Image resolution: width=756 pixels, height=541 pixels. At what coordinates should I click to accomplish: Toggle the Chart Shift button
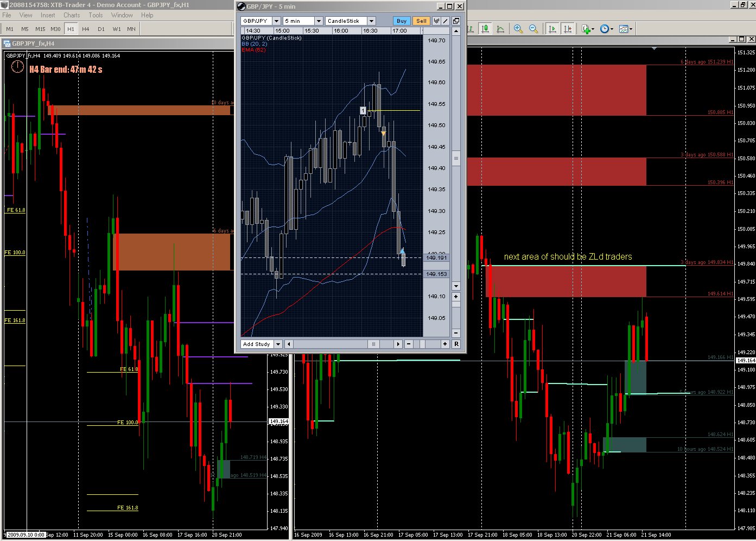568,29
